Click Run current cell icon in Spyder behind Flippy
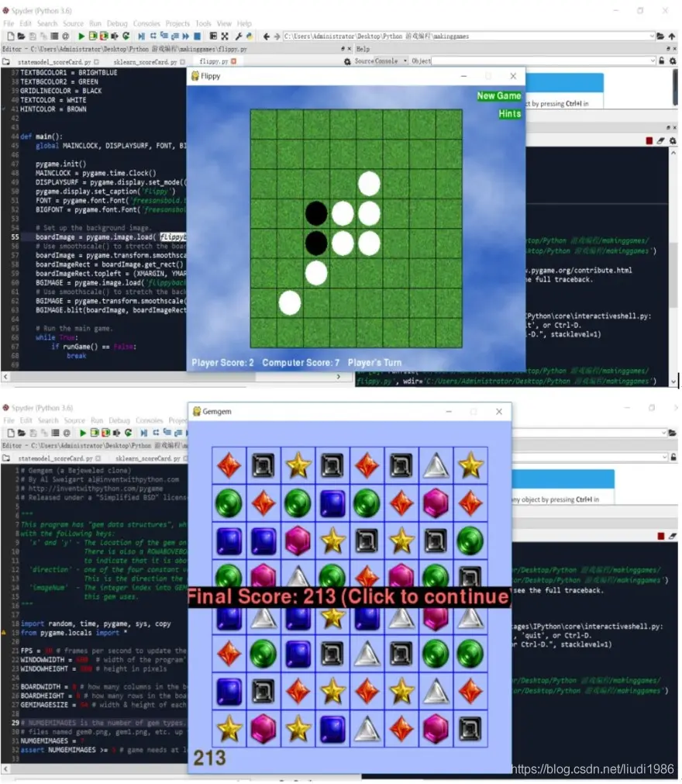The height and width of the screenshot is (784, 682). pos(93,36)
